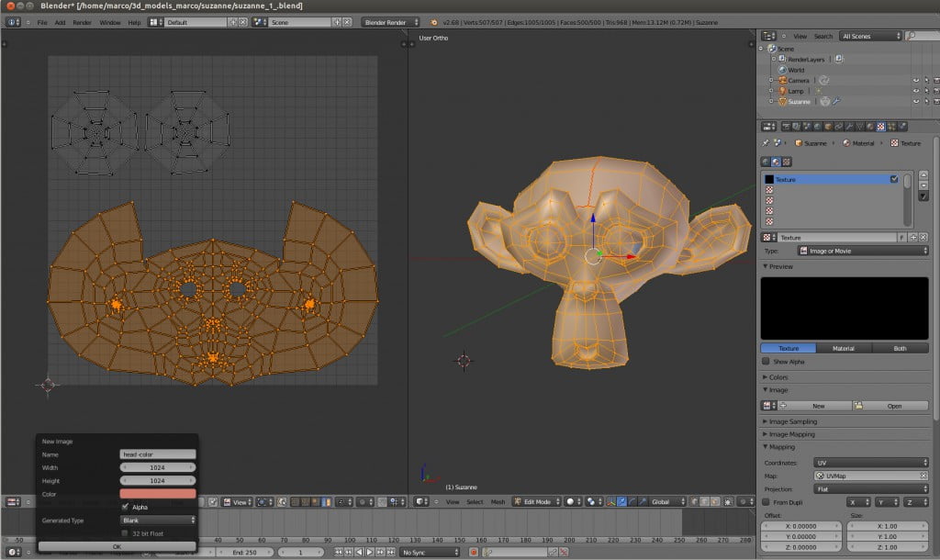Open the Constraints properties chain icon
The image size is (940, 560).
(x=839, y=127)
